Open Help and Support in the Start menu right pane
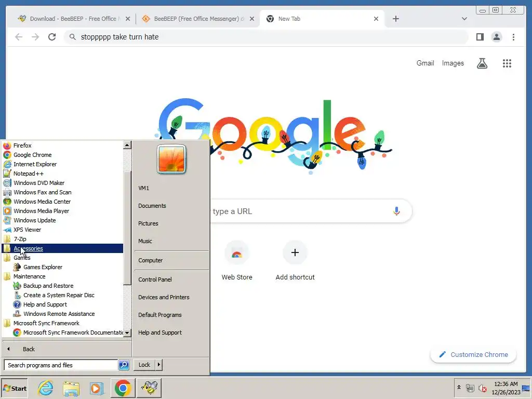 click(160, 332)
